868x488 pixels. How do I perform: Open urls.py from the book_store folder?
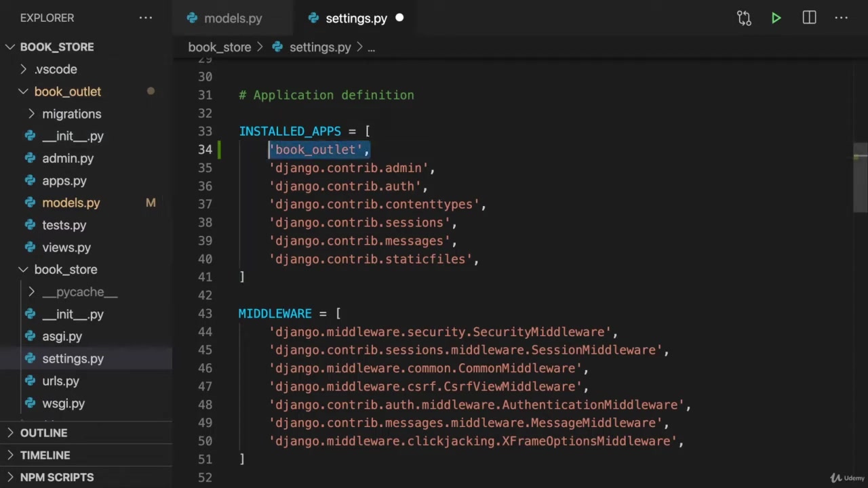(x=60, y=381)
